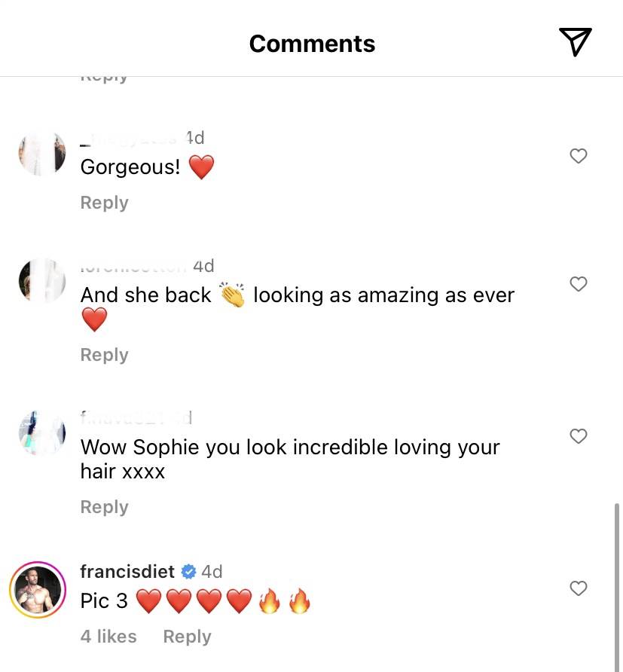Reply to the "Wow Sophie" comment
Viewport: 623px width, 672px height.
click(104, 507)
